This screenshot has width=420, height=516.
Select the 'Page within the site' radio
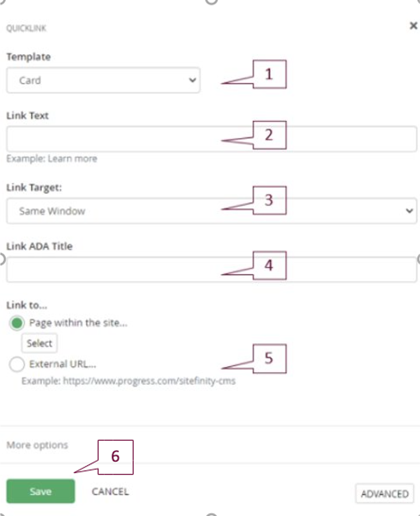coord(17,323)
